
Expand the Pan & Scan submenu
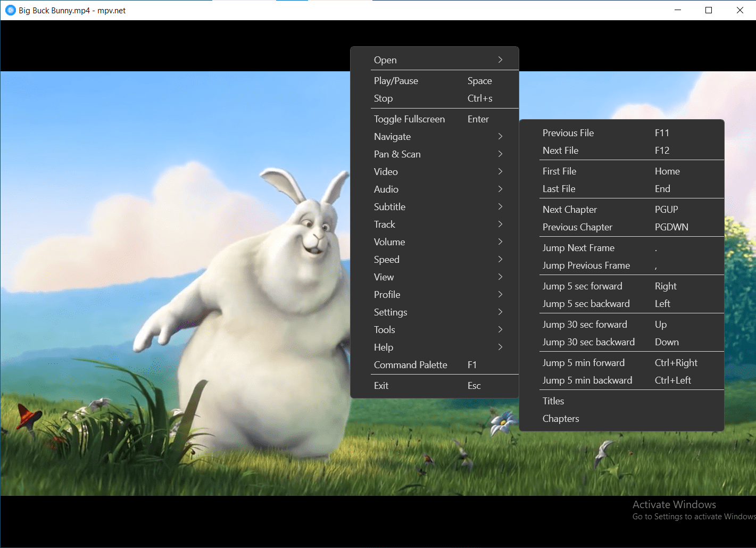(x=435, y=154)
